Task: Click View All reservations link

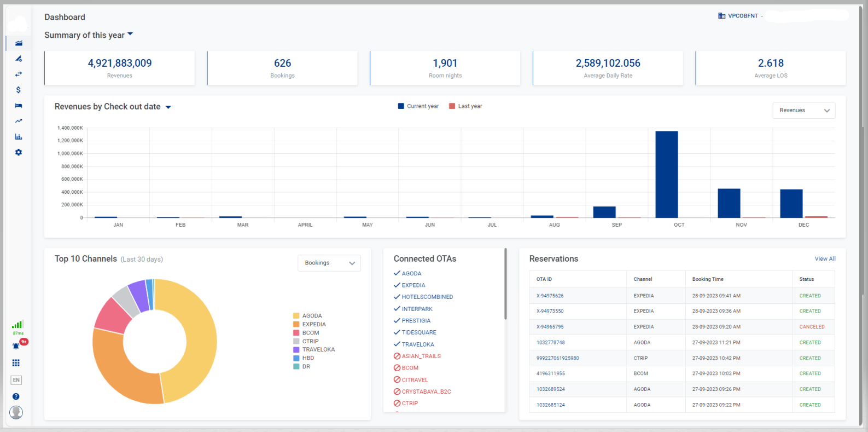Action: tap(825, 259)
